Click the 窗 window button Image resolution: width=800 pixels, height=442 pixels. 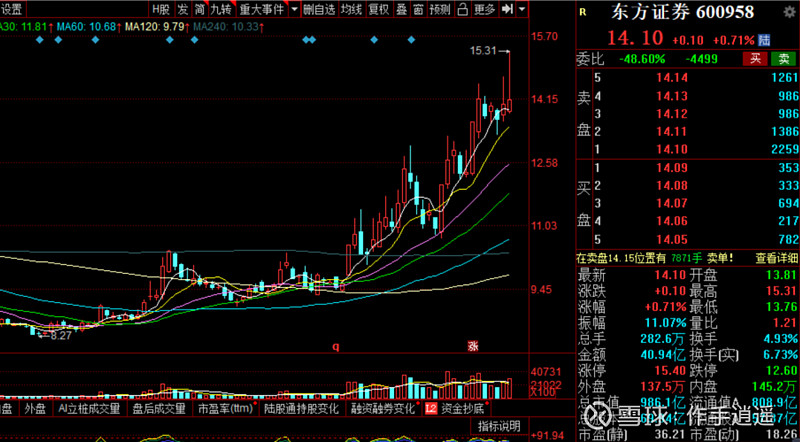coord(418,9)
